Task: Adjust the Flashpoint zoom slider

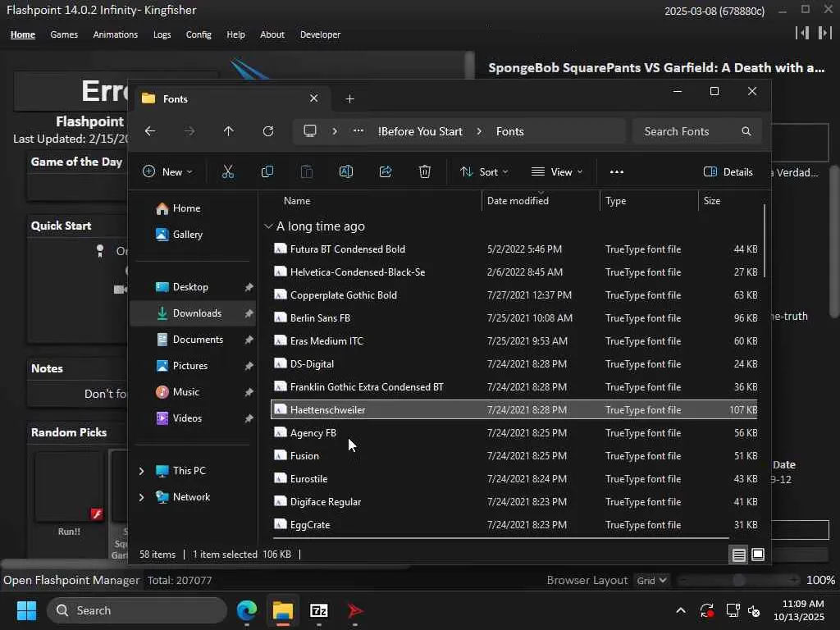Action: (739, 580)
